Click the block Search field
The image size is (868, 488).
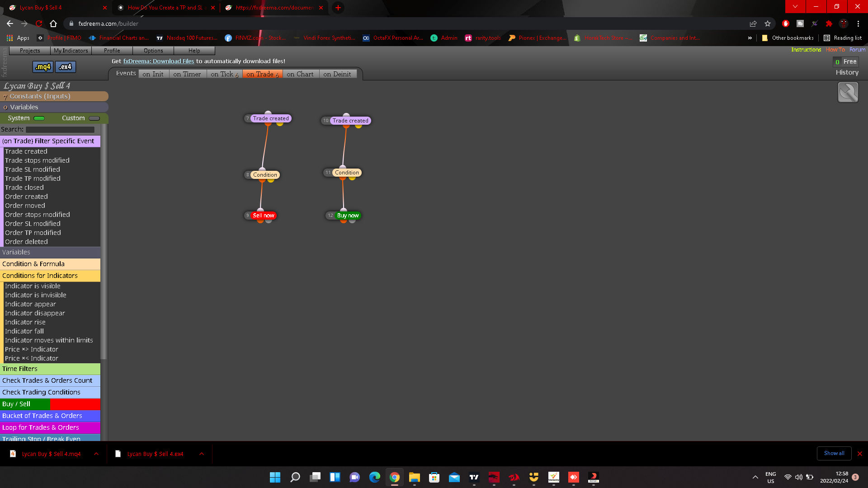60,130
